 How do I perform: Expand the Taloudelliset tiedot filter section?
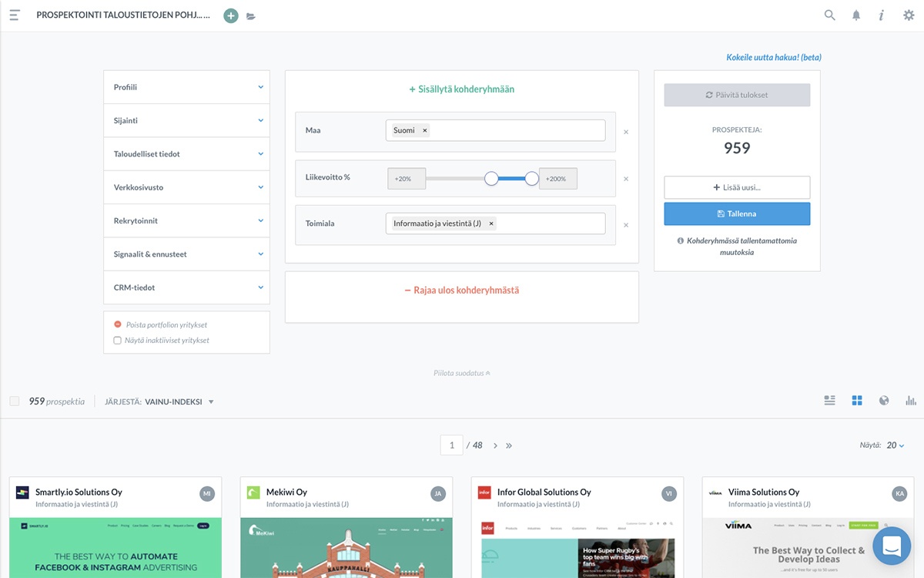point(186,154)
